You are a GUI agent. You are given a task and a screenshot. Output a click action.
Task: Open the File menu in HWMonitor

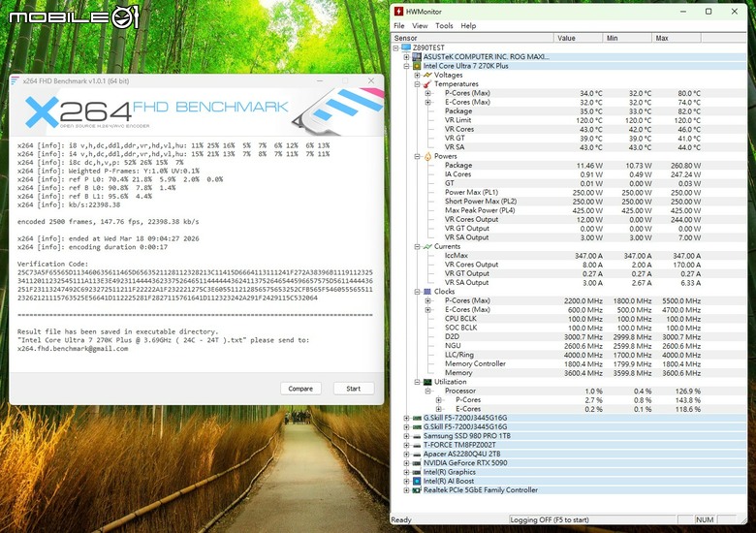pyautogui.click(x=398, y=25)
